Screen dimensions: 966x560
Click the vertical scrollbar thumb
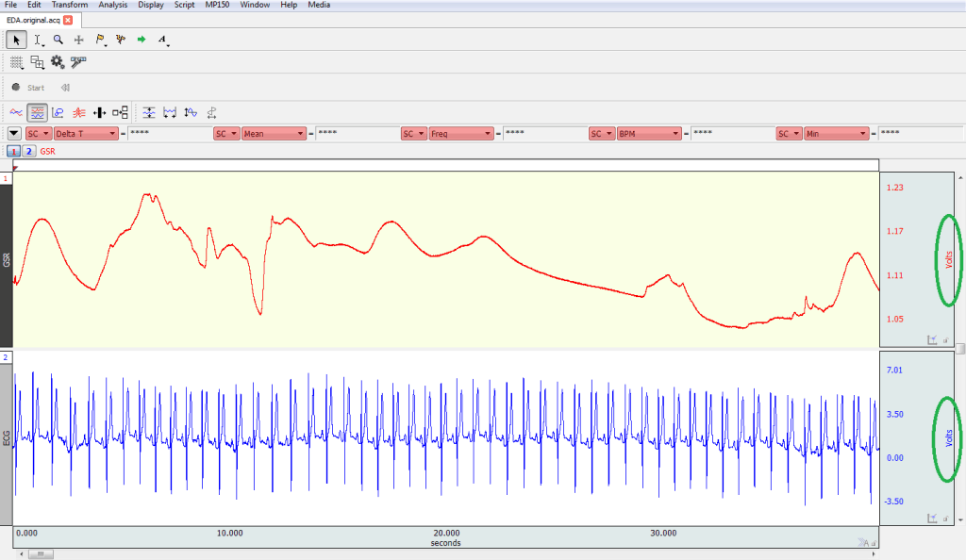click(960, 349)
